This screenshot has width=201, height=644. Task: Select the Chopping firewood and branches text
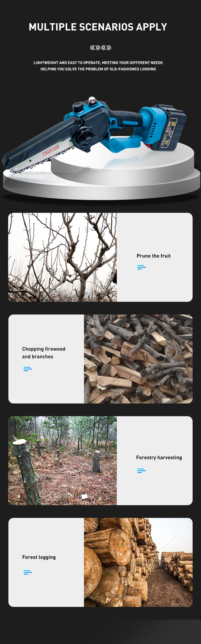pyautogui.click(x=44, y=353)
